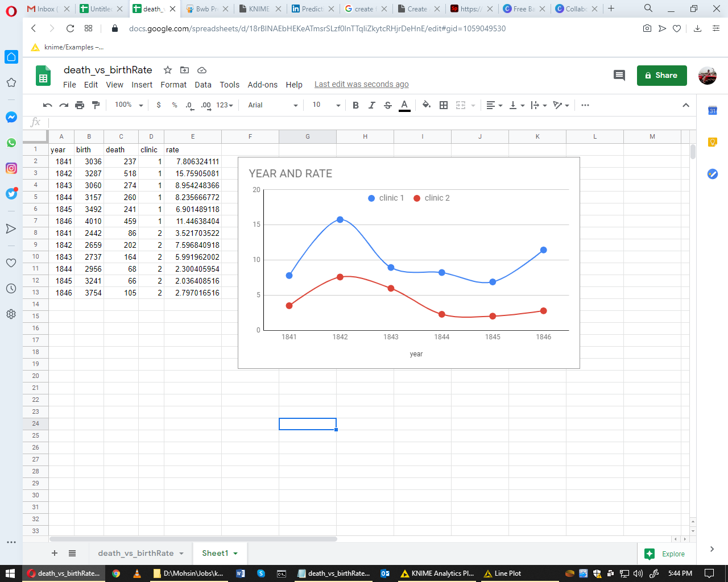The width and height of the screenshot is (728, 582).
Task: Open 'Last edit was seconds ago' link
Action: coord(361,84)
